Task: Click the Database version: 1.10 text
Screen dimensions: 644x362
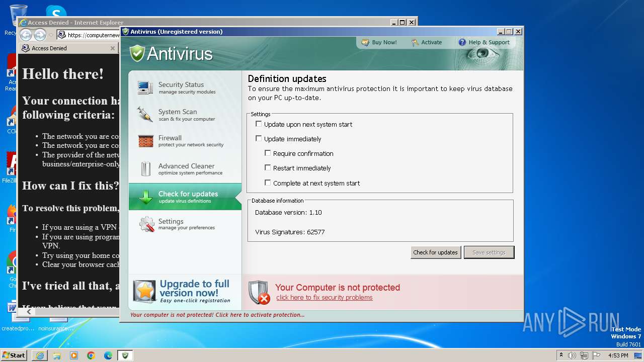Action: point(288,213)
